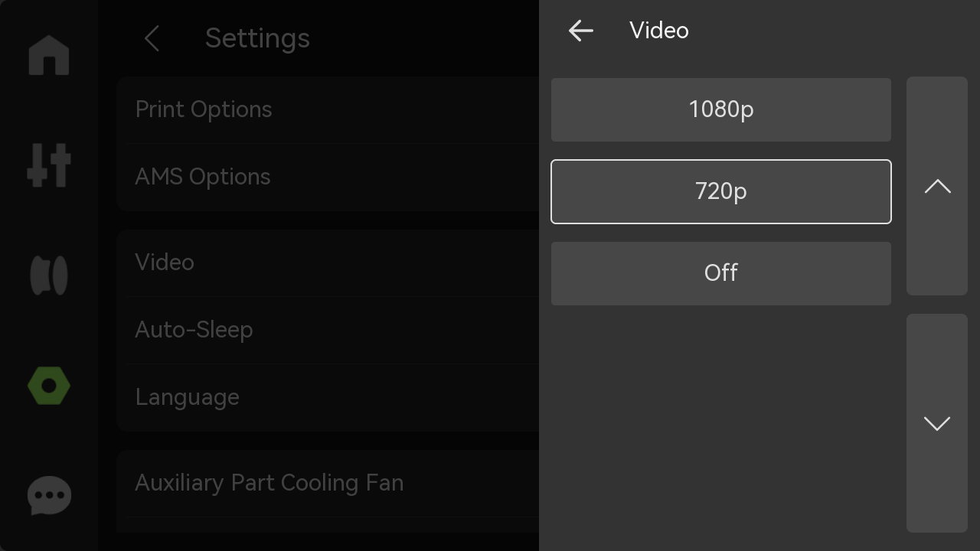The image size is (980, 551).
Task: Select 1080p video resolution
Action: point(721,109)
